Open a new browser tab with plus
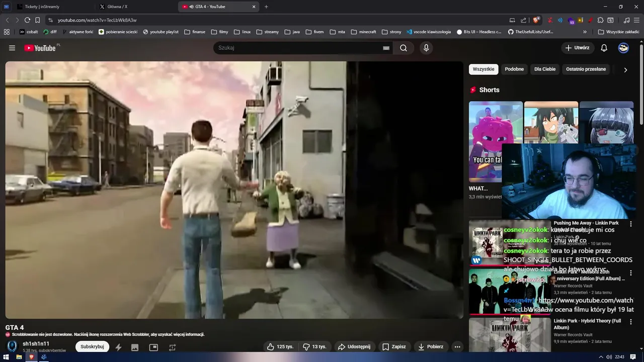 click(x=266, y=7)
